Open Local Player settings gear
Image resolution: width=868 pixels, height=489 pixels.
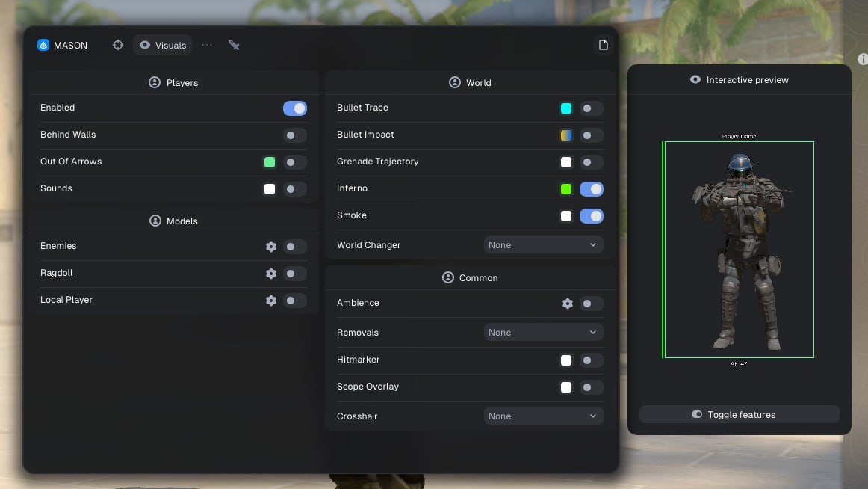point(271,301)
